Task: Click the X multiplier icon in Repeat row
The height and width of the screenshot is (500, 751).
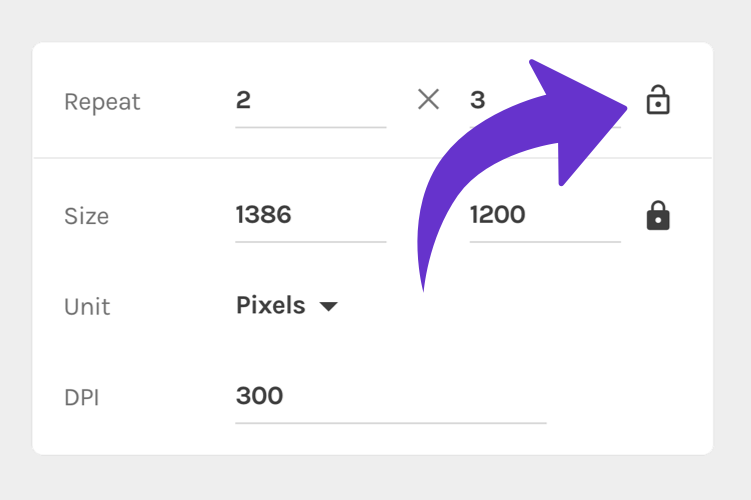Action: [x=428, y=99]
